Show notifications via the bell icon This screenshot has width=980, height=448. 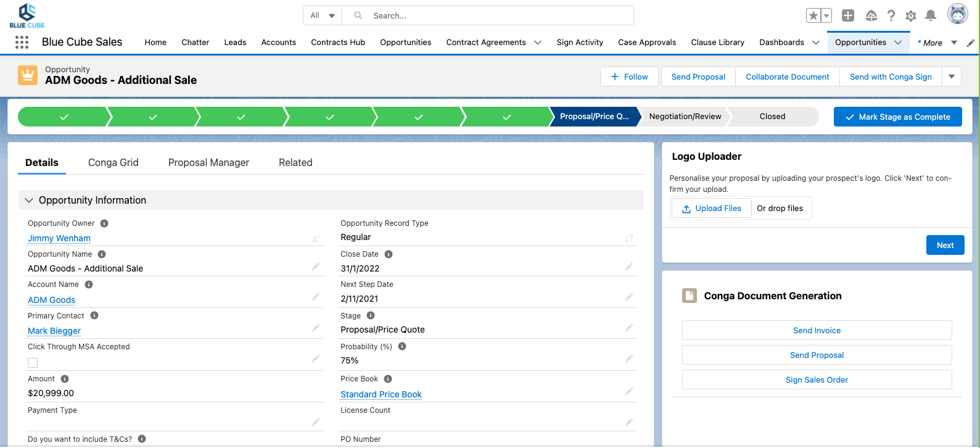click(931, 15)
